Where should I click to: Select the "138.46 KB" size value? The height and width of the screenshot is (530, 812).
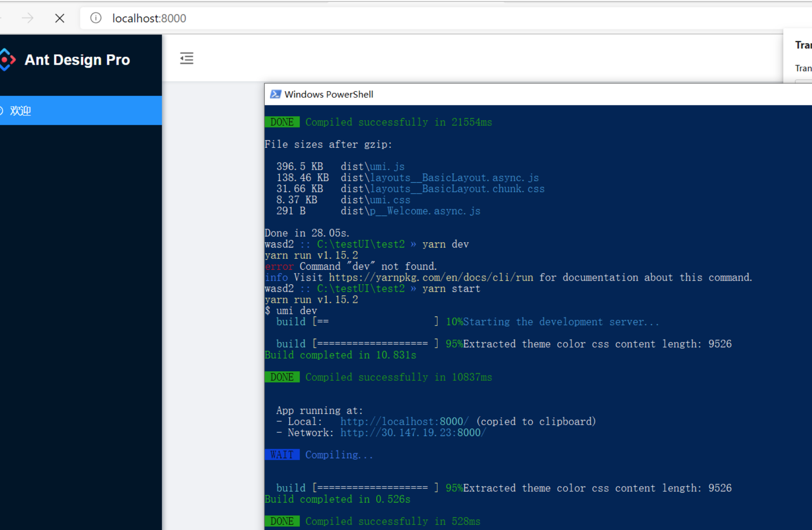302,178
